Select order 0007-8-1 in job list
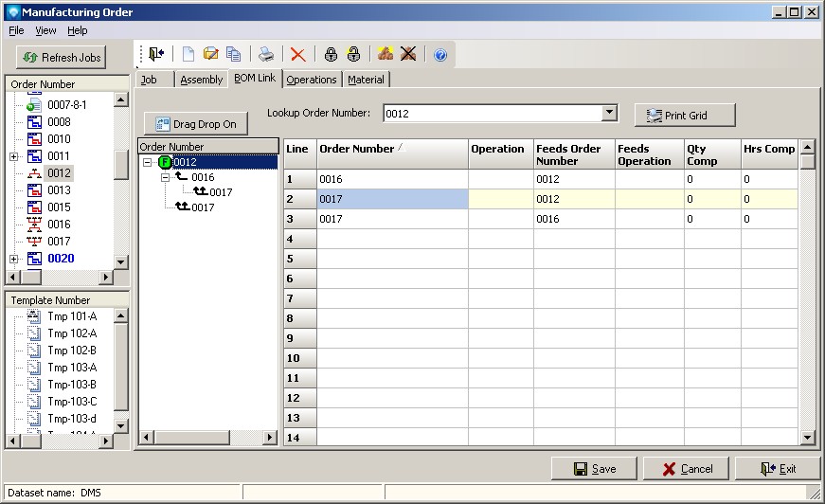The image size is (825, 504). [67, 105]
